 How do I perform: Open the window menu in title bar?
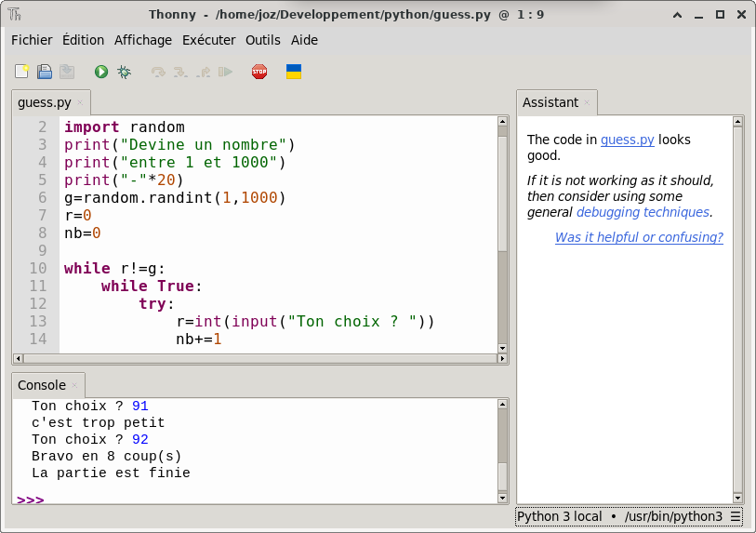click(15, 15)
